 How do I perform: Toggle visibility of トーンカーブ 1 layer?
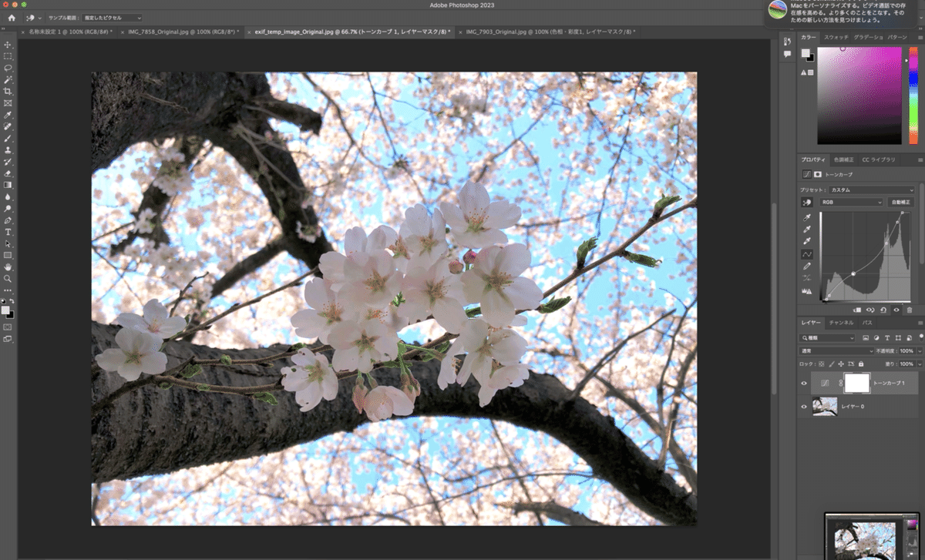pyautogui.click(x=804, y=383)
